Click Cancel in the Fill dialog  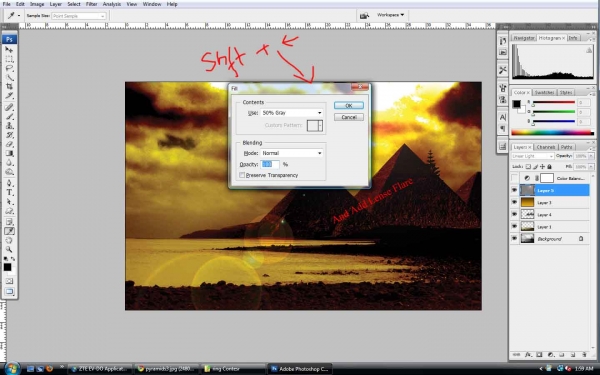point(349,117)
